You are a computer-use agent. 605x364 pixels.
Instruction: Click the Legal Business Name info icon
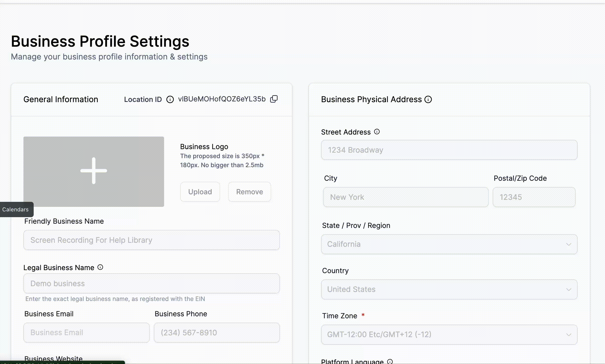(x=100, y=267)
